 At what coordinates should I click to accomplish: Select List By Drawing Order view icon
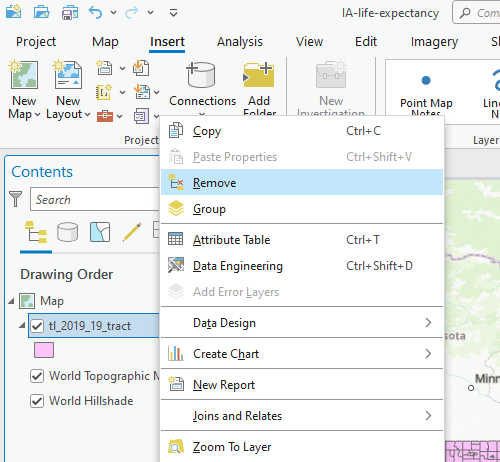[x=36, y=232]
